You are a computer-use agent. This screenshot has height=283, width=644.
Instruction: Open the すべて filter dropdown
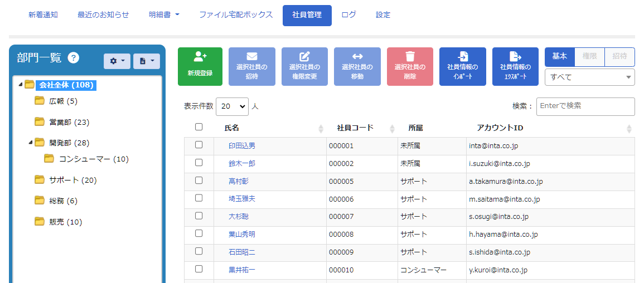pos(589,77)
